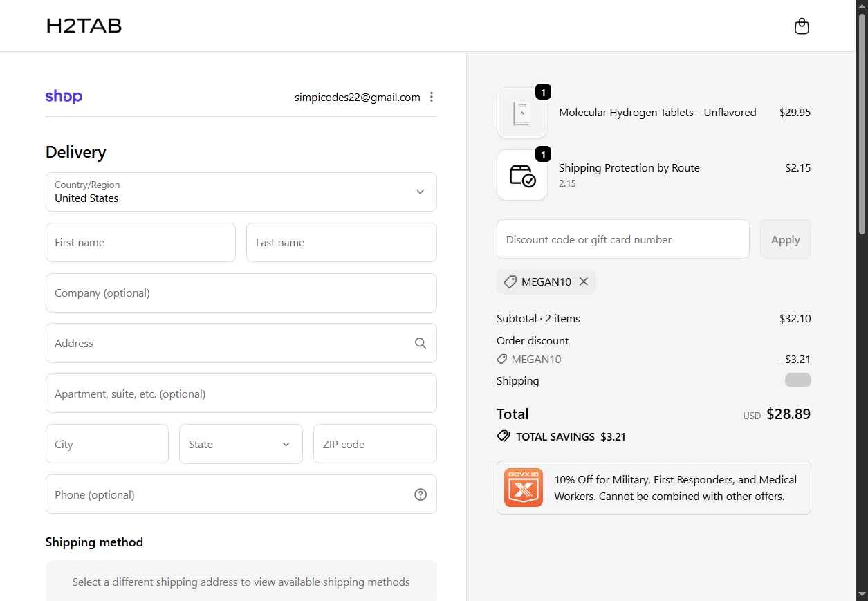Viewport: 868px width, 601px height.
Task: Click the simpicodes22@gmail.com email text
Action: (358, 97)
